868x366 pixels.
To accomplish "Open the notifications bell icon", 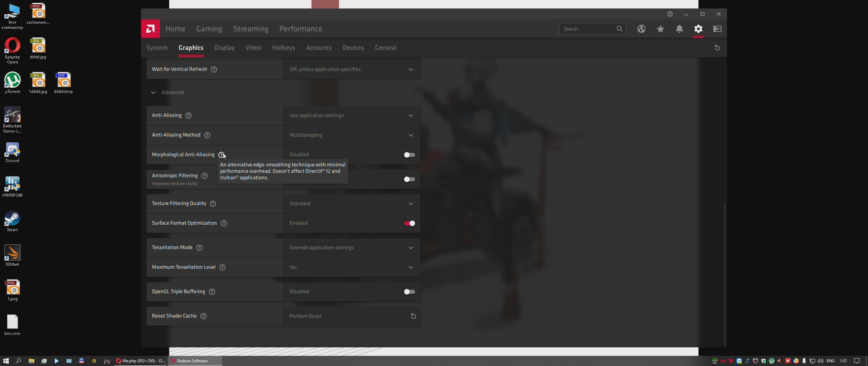I will [679, 29].
